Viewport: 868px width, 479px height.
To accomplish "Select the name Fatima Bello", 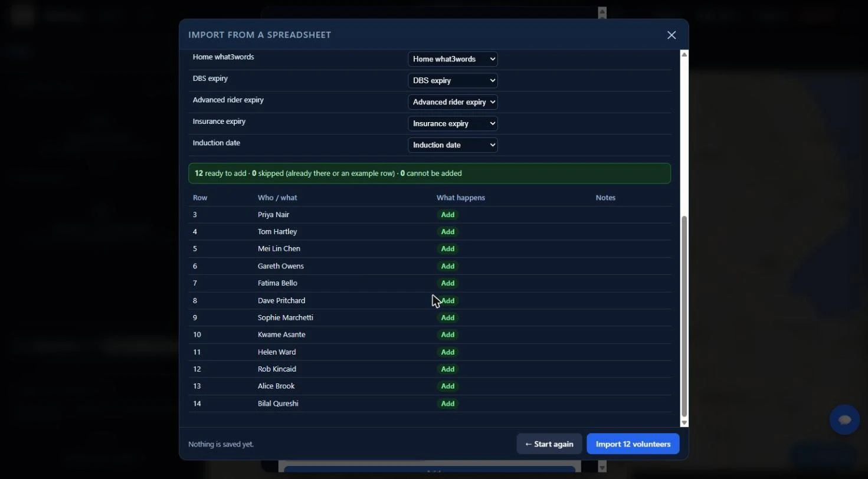I will coord(277,283).
